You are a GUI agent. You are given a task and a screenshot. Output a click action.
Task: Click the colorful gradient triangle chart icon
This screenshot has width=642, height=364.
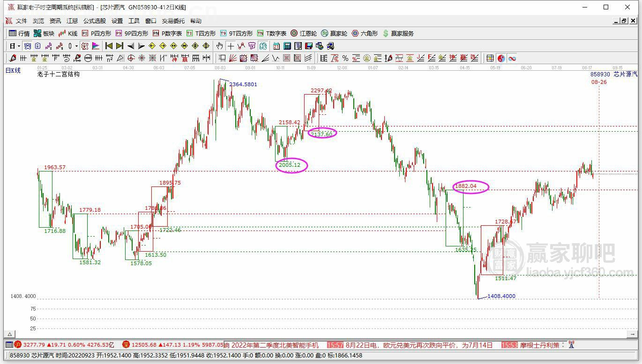(x=95, y=46)
